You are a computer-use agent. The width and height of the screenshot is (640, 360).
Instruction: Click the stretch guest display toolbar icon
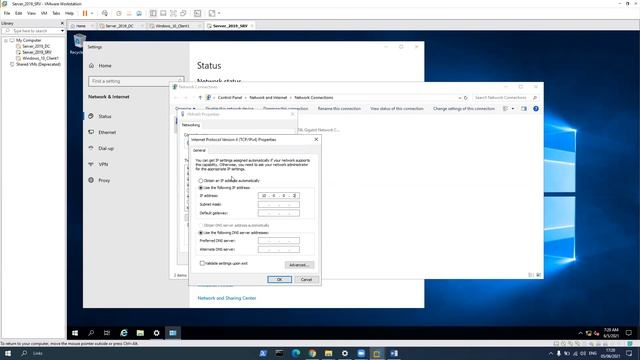tap(212, 13)
